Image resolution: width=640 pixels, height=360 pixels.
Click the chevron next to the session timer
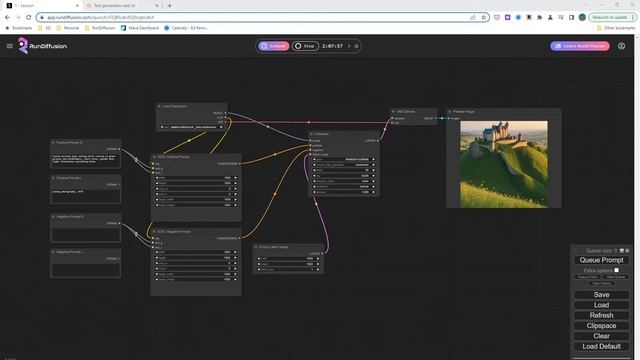tap(349, 46)
